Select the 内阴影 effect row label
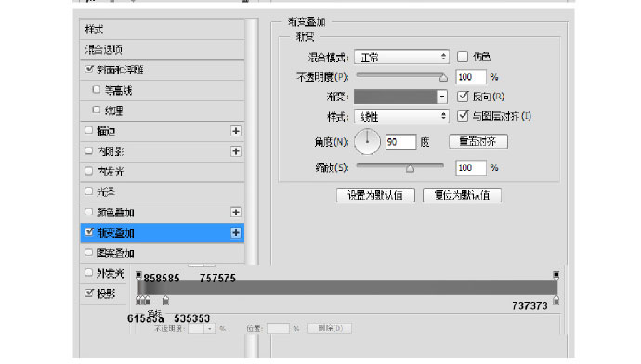641x364 pixels. pyautogui.click(x=111, y=151)
